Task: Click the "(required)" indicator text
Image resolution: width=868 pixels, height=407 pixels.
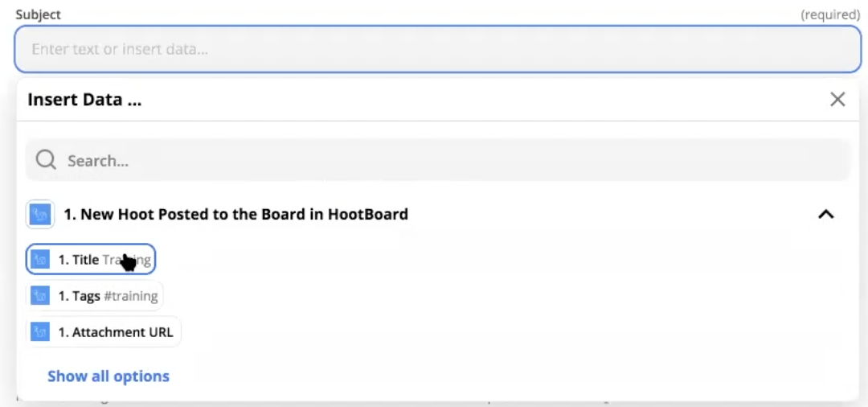Action: pyautogui.click(x=830, y=14)
